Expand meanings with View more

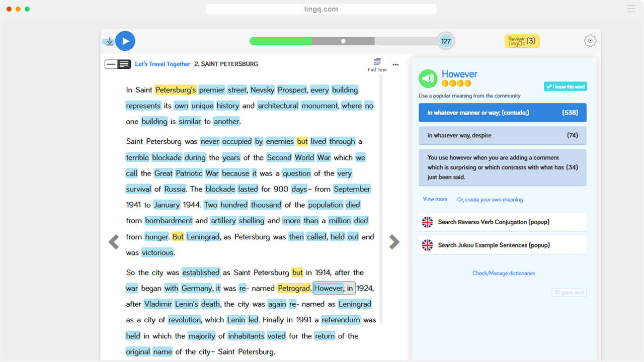click(435, 199)
